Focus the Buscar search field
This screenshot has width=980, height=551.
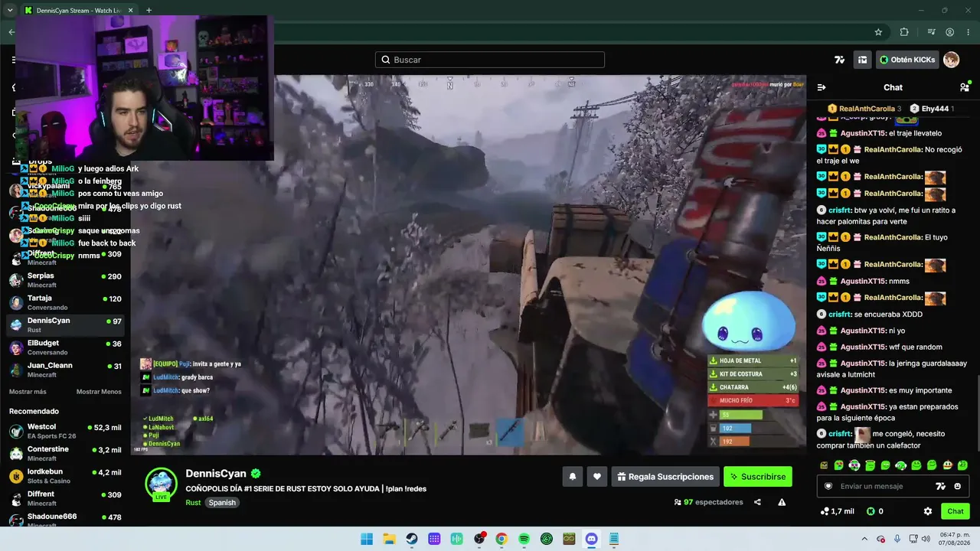(490, 60)
